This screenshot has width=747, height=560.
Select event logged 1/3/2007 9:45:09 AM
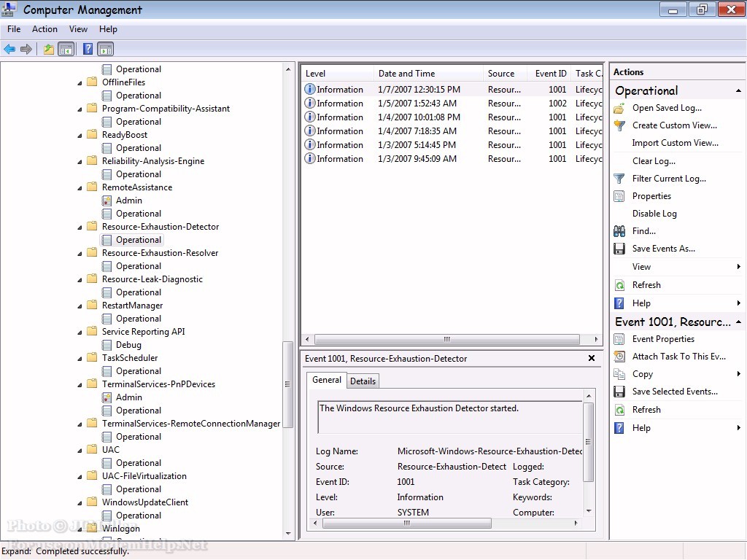452,158
